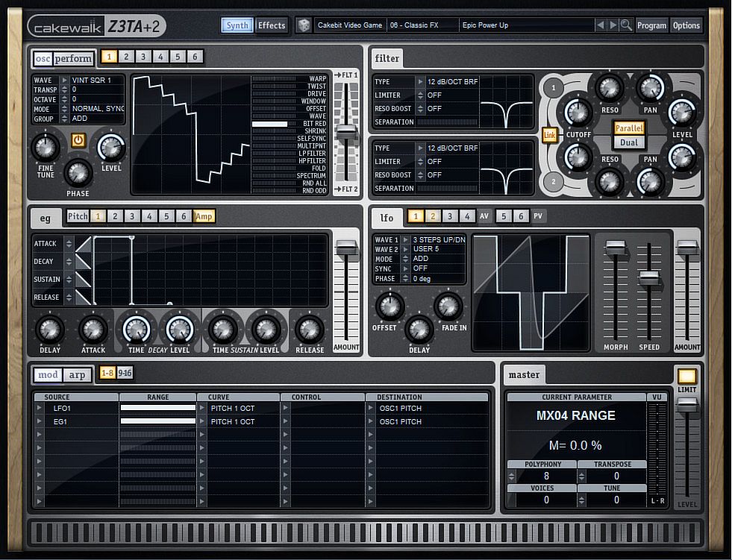Open the perform tab
732x560 pixels.
point(73,59)
